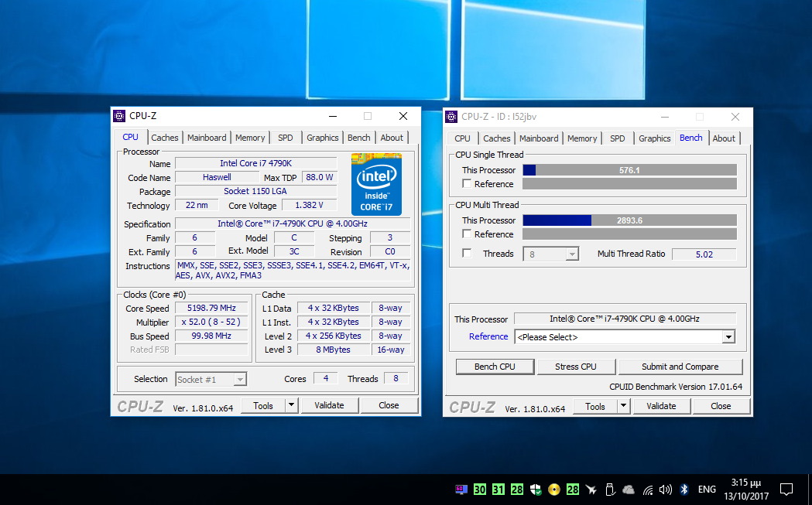This screenshot has width=812, height=505.
Task: Click the Core Voltage value 1.382 V
Action: (309, 205)
